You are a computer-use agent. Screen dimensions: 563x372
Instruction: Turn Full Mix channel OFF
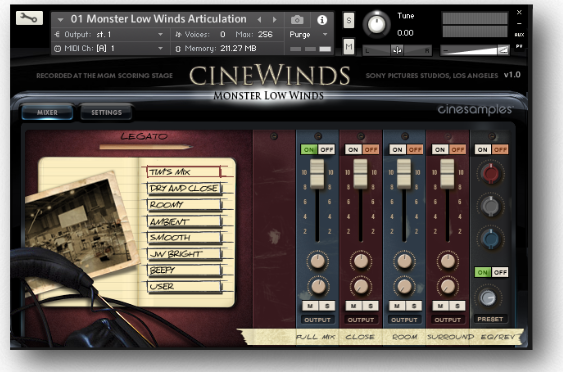(326, 150)
